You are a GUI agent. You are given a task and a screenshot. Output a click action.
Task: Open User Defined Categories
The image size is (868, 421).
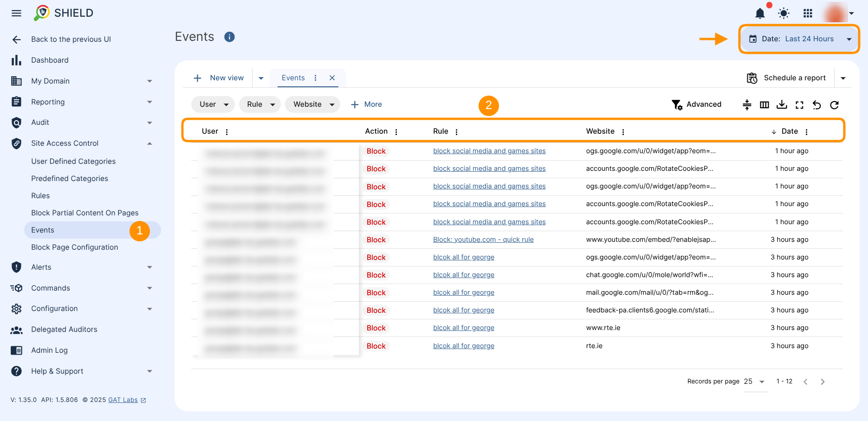(73, 162)
